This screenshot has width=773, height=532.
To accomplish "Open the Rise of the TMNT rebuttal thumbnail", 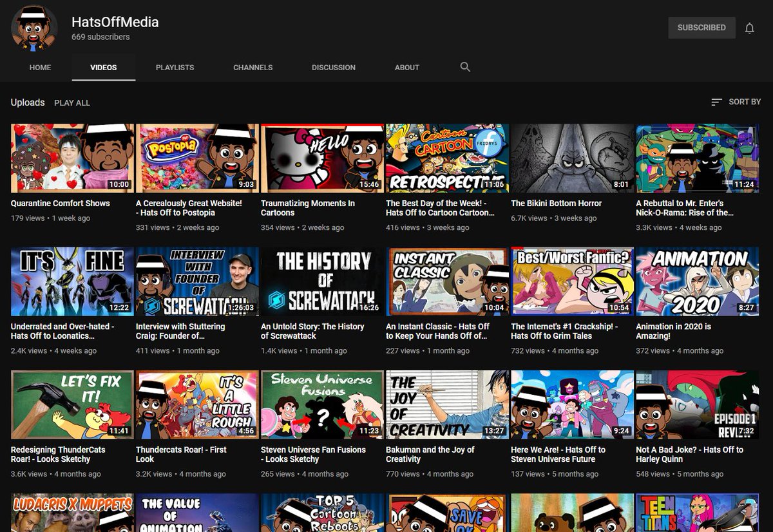I will [698, 158].
